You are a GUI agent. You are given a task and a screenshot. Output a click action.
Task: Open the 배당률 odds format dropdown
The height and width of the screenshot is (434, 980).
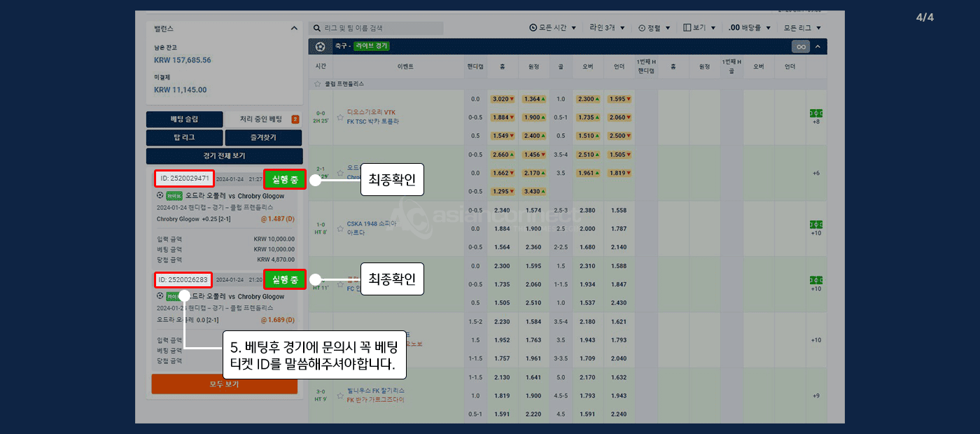pyautogui.click(x=750, y=28)
